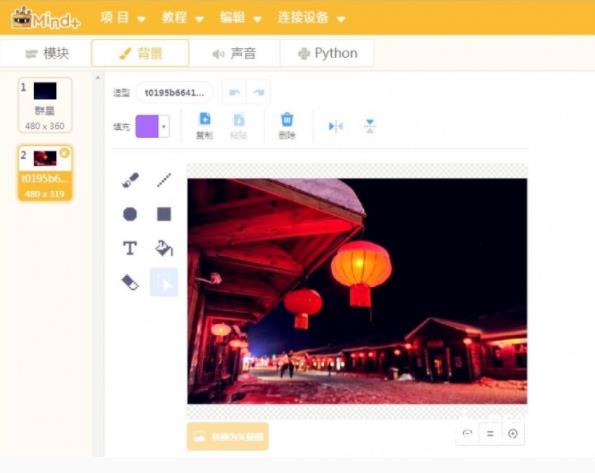This screenshot has width=595, height=473.
Task: Expand the 教程 dropdown arrow
Action: click(200, 19)
